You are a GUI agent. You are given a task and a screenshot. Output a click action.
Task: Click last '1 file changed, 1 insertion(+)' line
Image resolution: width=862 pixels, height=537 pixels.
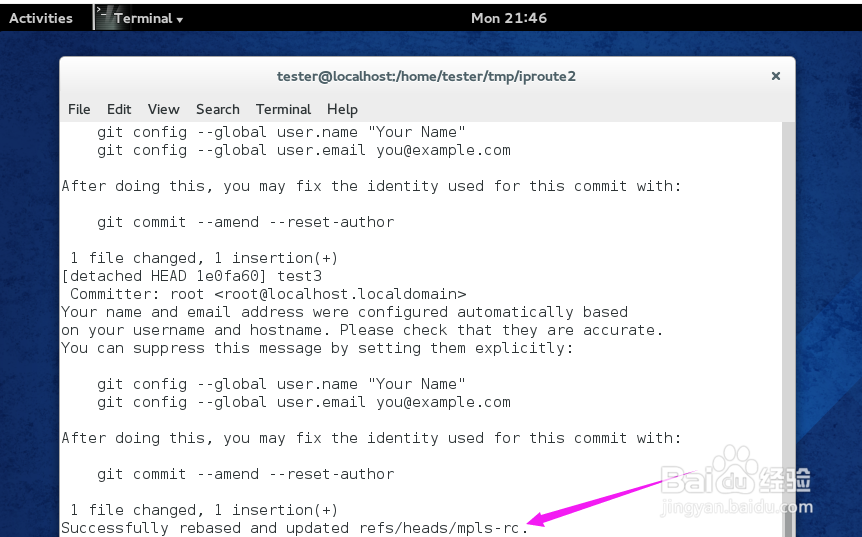coord(204,510)
